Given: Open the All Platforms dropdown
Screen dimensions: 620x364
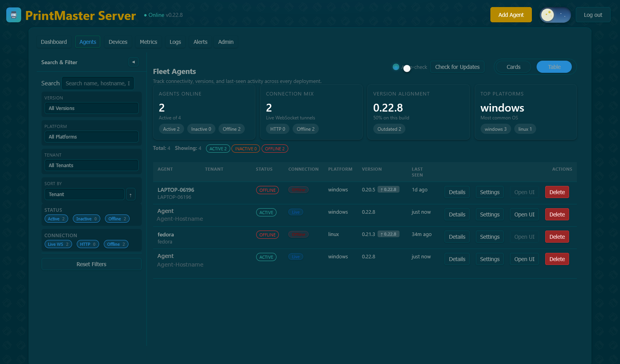Looking at the screenshot, I should pos(92,137).
